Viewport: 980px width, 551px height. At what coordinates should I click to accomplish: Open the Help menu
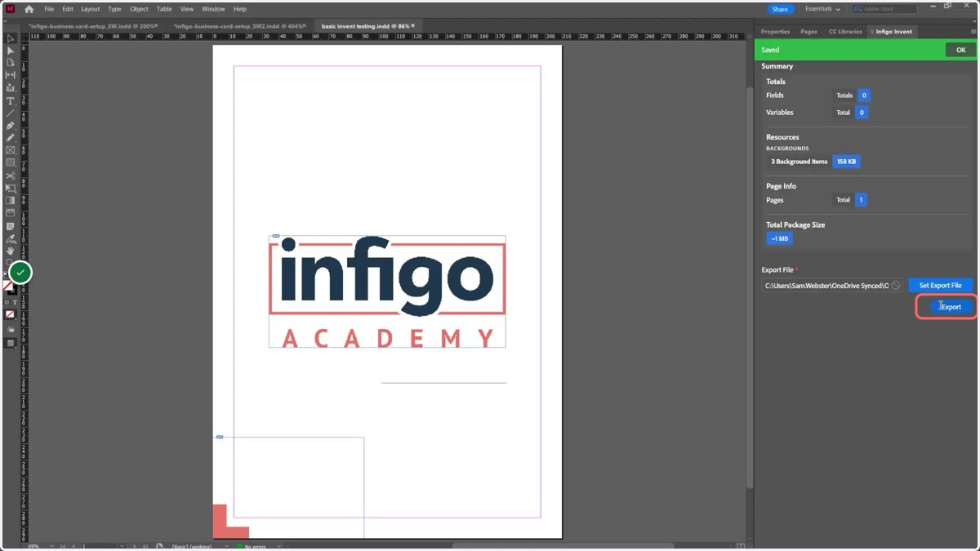239,9
